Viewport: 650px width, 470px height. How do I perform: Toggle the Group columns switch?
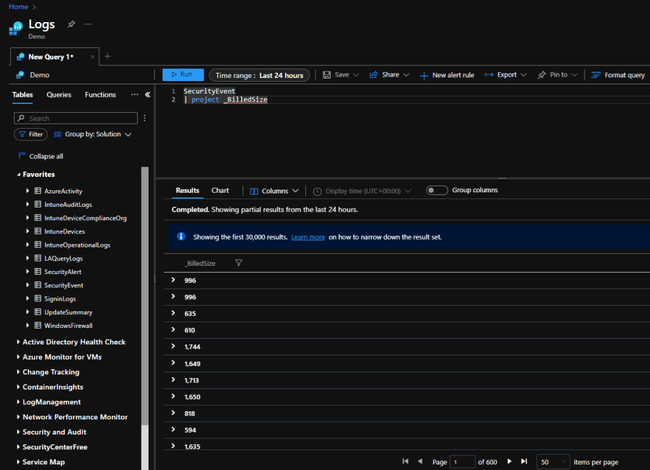click(436, 190)
